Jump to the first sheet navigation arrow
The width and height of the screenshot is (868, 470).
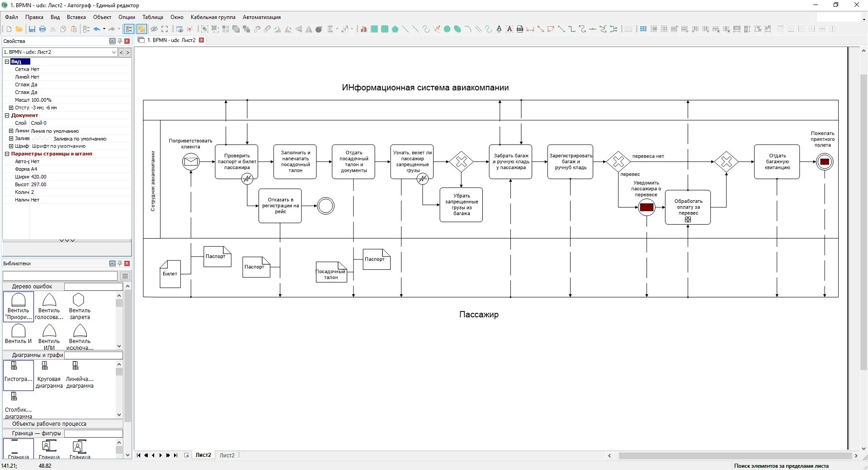[139, 455]
